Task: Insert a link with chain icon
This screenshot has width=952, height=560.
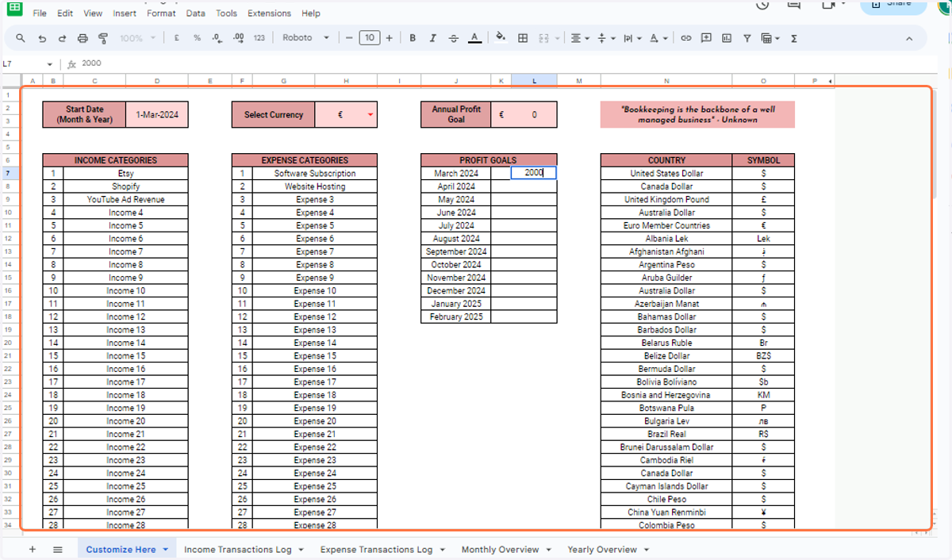Action: click(x=686, y=38)
